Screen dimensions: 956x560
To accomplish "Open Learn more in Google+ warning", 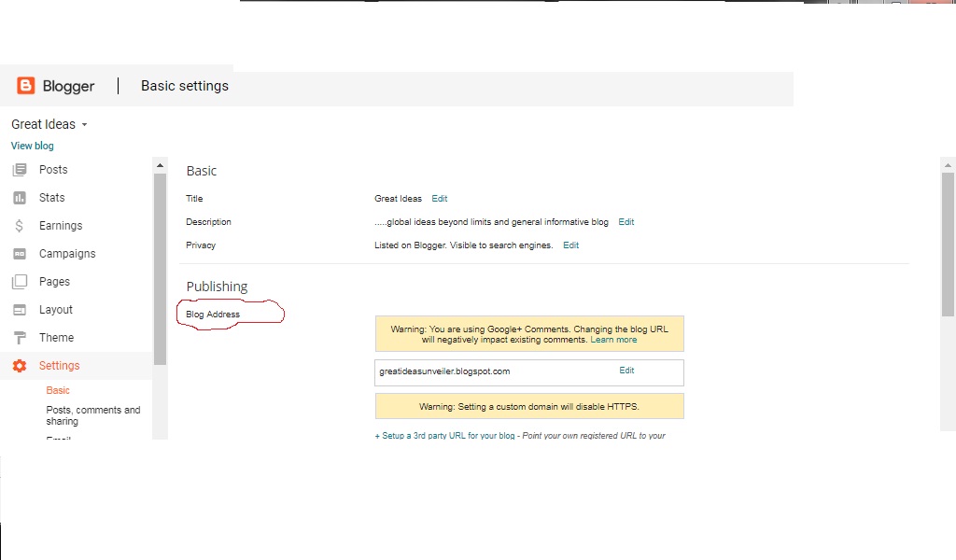I will click(613, 340).
